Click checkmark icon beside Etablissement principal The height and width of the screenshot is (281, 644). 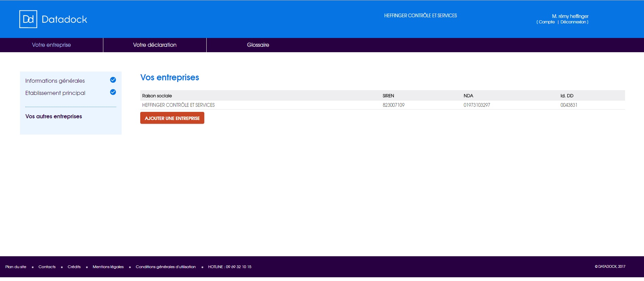pos(113,92)
